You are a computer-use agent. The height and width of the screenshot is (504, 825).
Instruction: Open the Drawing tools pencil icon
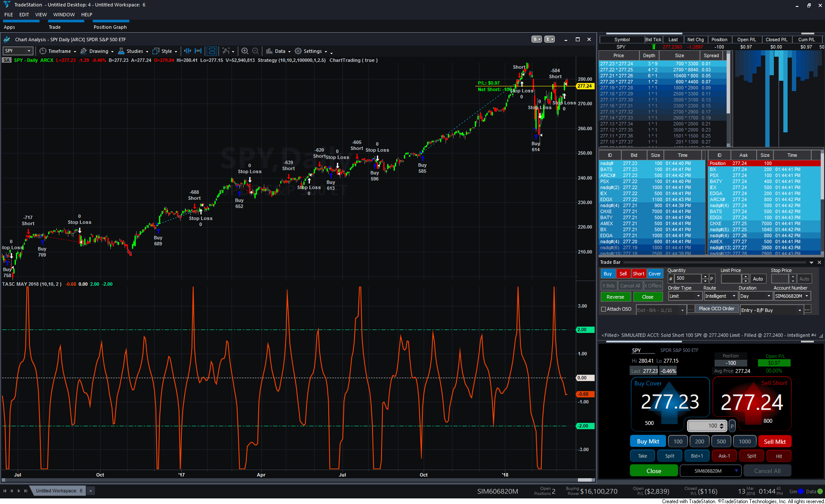(84, 51)
